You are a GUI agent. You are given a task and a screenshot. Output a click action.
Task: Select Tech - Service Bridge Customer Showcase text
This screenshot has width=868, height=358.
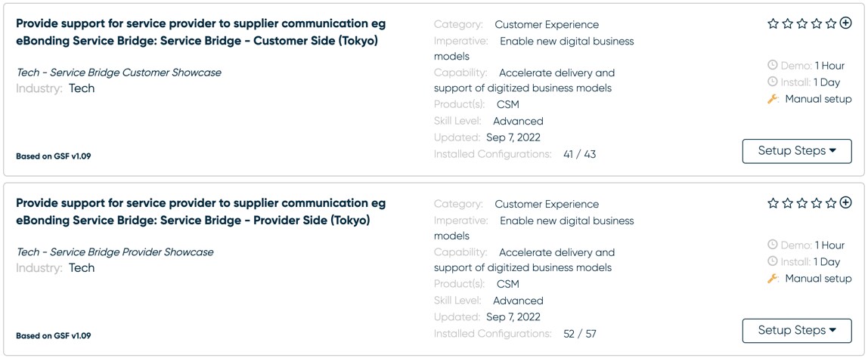coord(119,73)
